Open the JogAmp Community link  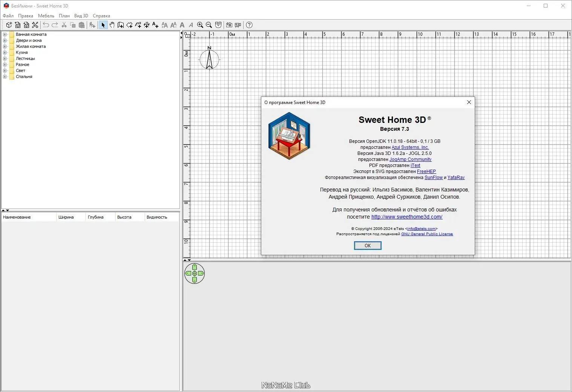point(410,159)
